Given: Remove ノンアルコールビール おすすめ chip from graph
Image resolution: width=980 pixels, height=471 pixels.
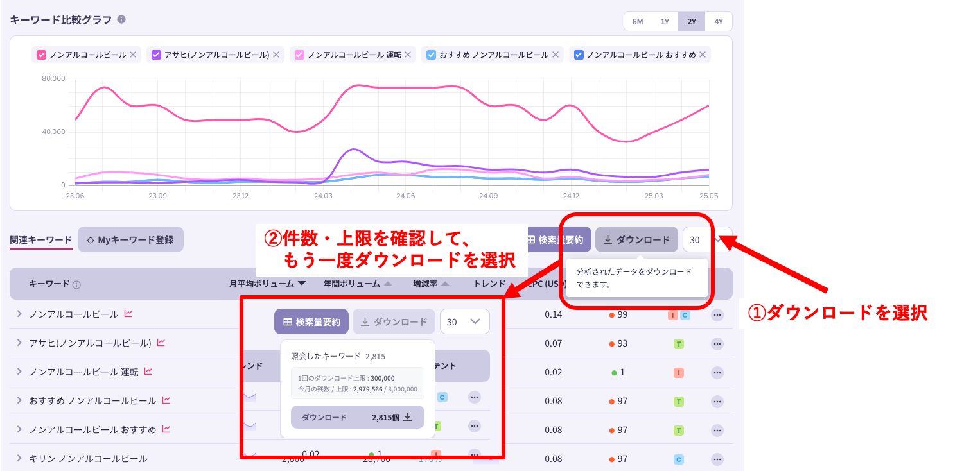Looking at the screenshot, I should pos(703,55).
